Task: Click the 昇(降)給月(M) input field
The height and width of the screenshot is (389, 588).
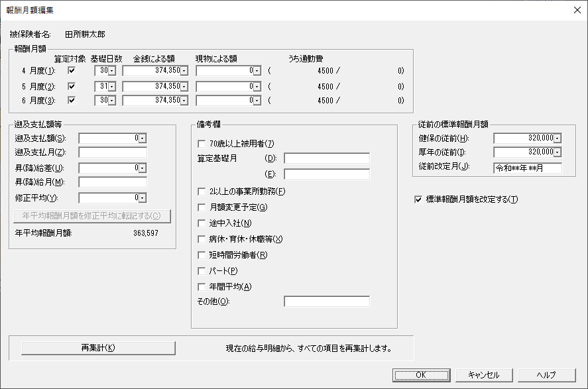Action: tap(113, 182)
